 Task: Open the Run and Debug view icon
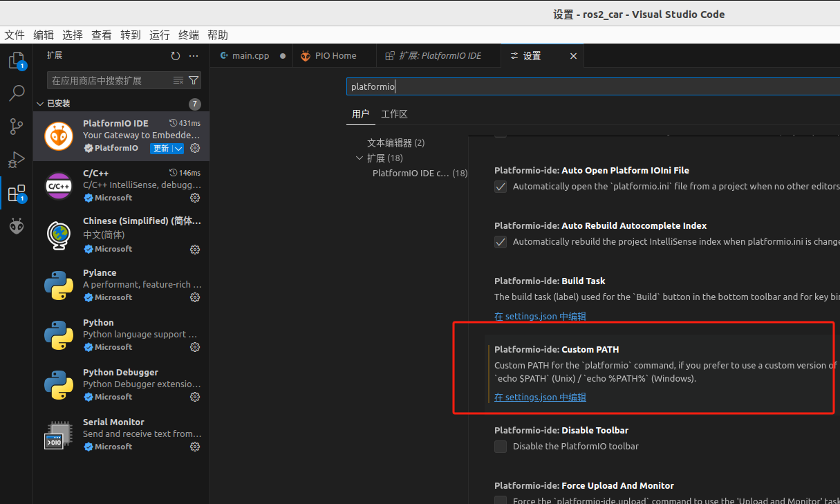click(x=16, y=160)
